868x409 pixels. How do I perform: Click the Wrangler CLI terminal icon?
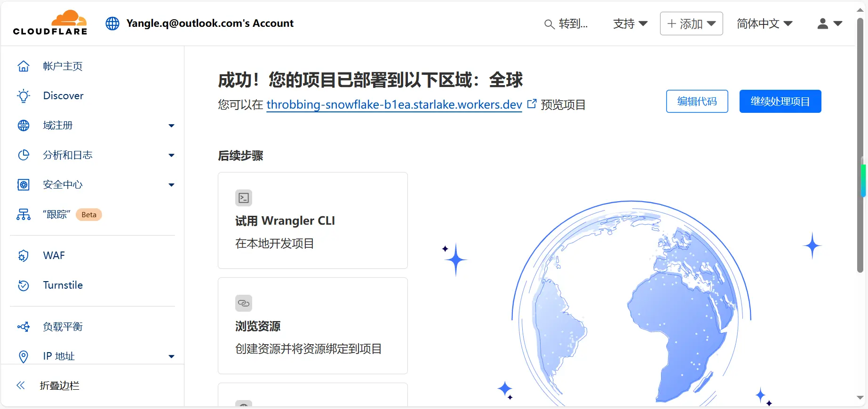tap(244, 198)
